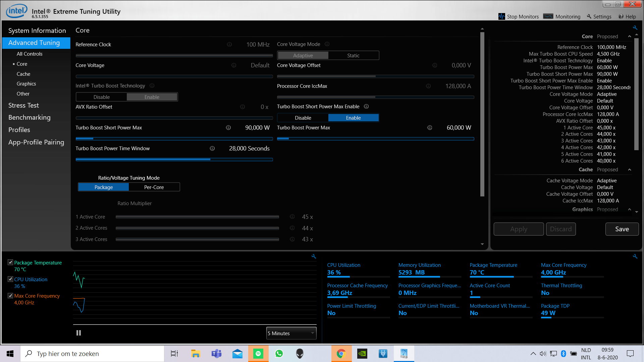This screenshot has height=362, width=644.
Task: Click the info icon beside Reference Clock
Action: pos(230,44)
